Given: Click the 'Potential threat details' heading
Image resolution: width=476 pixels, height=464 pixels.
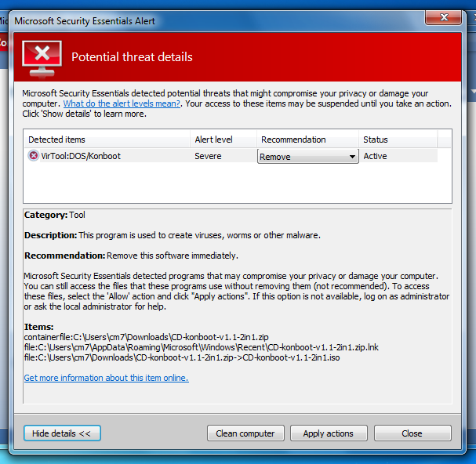Looking at the screenshot, I should (x=132, y=57).
